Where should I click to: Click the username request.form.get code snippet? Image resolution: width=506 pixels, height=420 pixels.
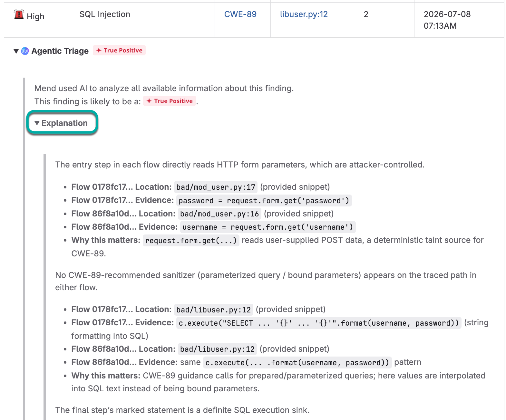[268, 227]
